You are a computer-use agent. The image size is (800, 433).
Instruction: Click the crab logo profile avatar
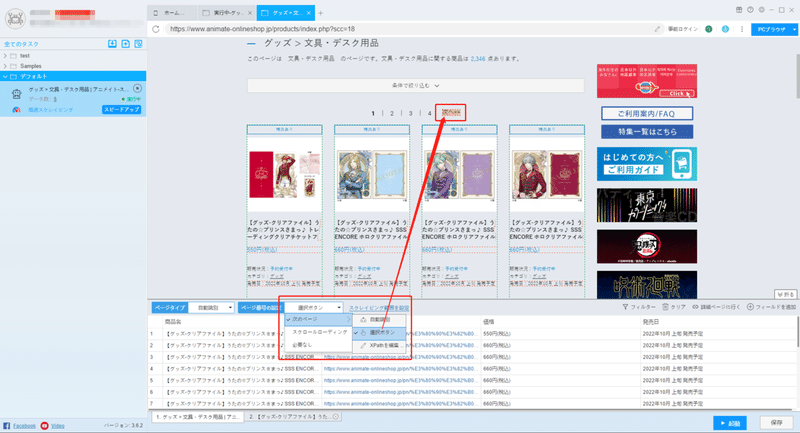[x=15, y=18]
